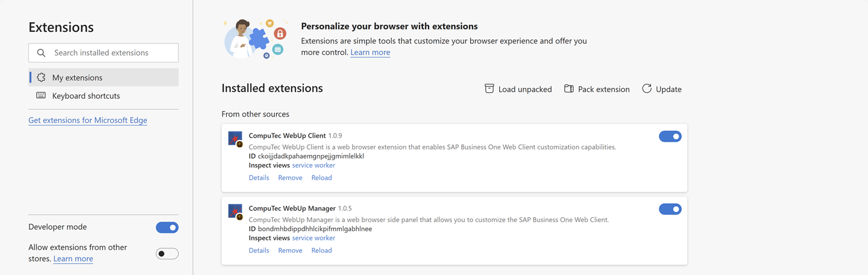Click the CompuTec WebUp Manager extension icon
Image resolution: width=868 pixels, height=275 pixels.
click(x=235, y=212)
